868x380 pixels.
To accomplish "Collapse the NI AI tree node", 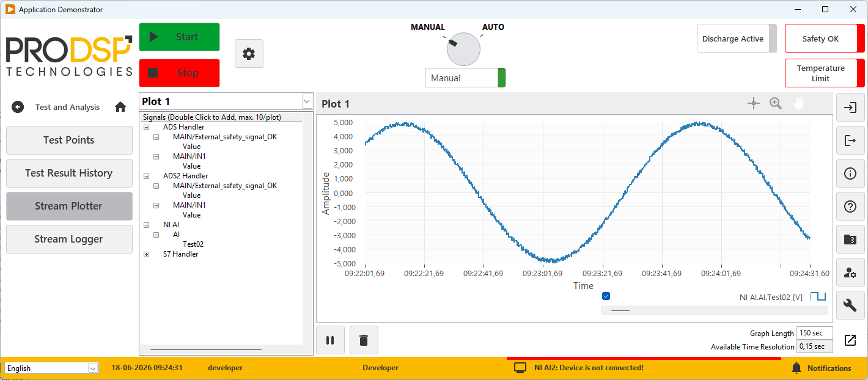I will (146, 225).
